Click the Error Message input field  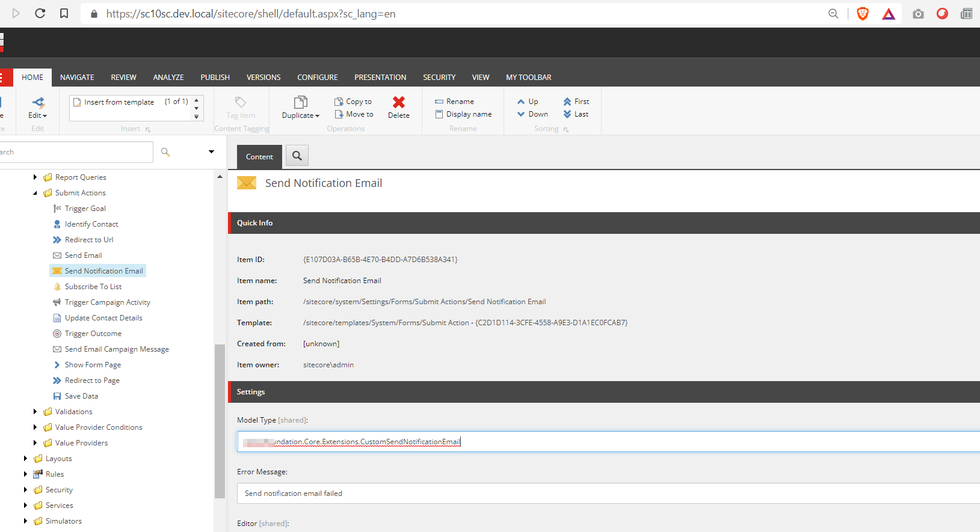[608, 494]
